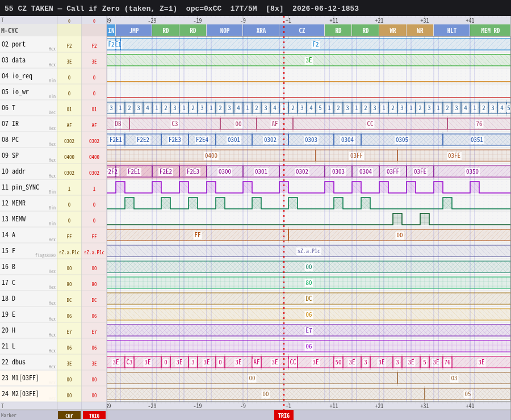Click the JMP cycle segment
511x420 pixels.
pyautogui.click(x=134, y=31)
